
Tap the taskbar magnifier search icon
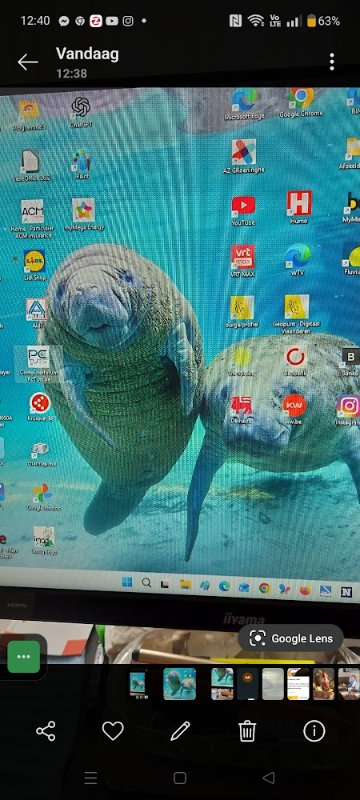pyautogui.click(x=146, y=583)
